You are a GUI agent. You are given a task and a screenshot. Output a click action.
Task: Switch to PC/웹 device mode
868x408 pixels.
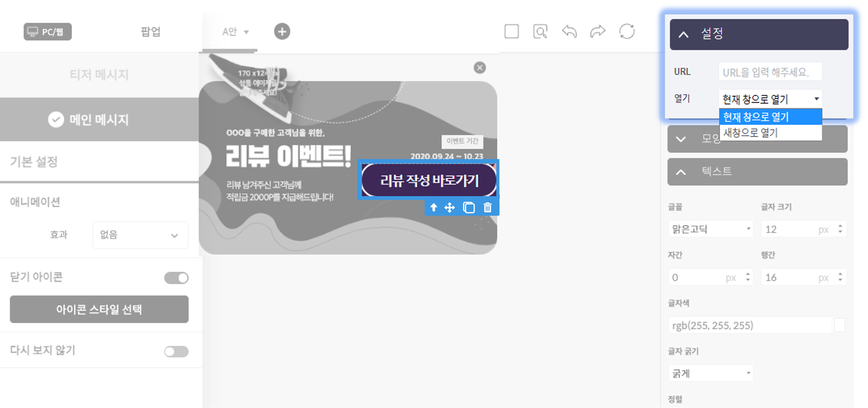pos(47,32)
